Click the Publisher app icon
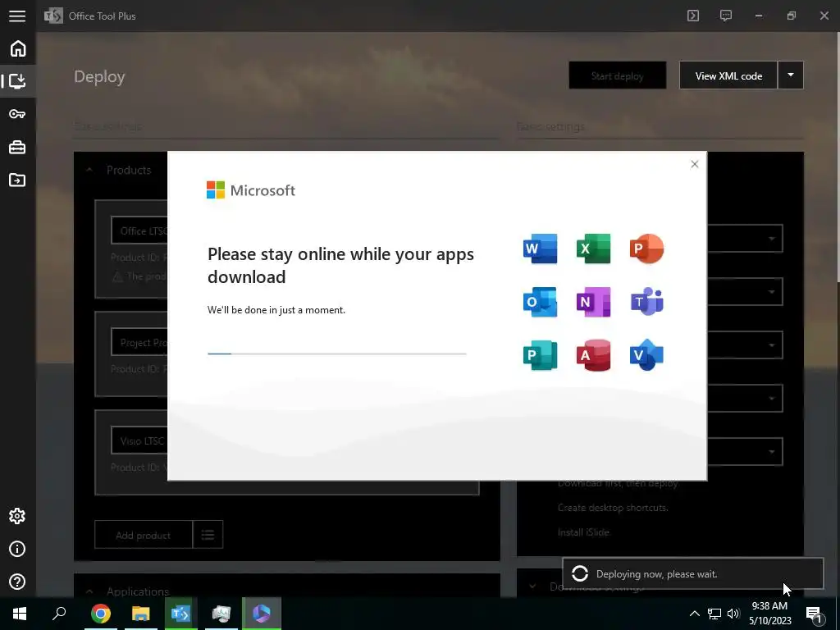 [540, 355]
